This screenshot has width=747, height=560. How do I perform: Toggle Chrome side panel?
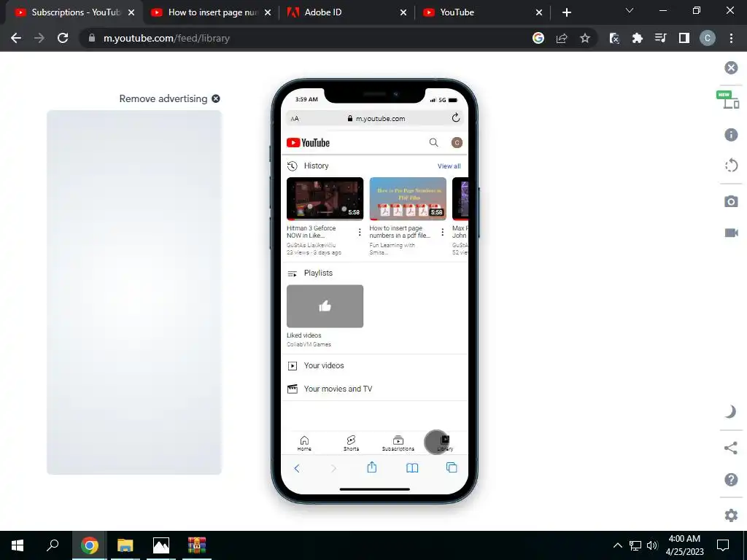684,38
